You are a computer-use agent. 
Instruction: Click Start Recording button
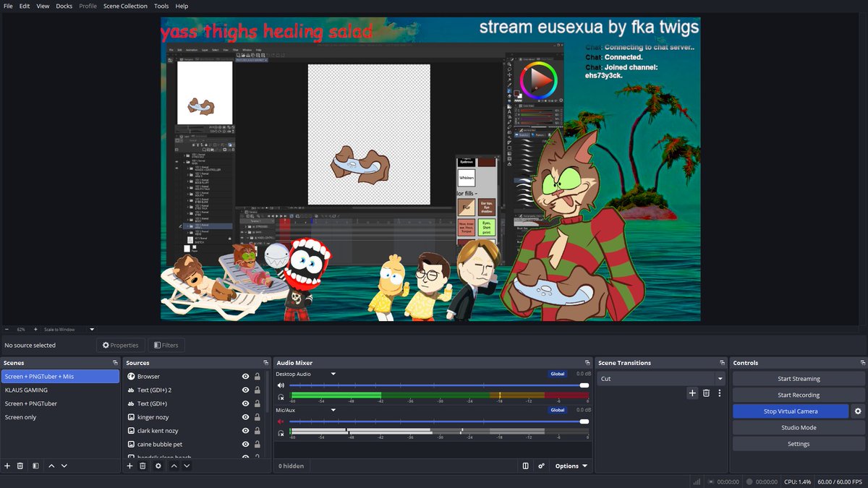pyautogui.click(x=799, y=395)
